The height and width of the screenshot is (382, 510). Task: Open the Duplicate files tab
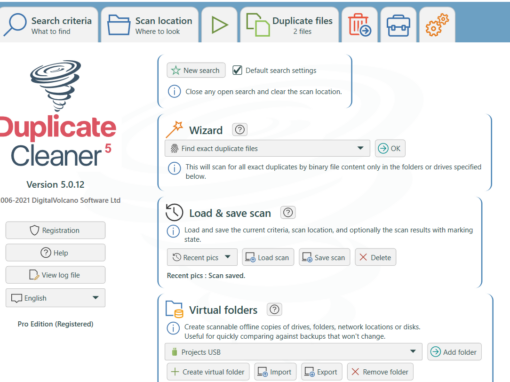(x=289, y=25)
